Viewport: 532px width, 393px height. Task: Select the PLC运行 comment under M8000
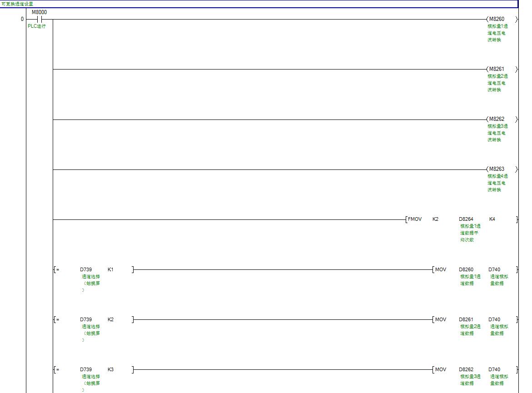(x=36, y=26)
